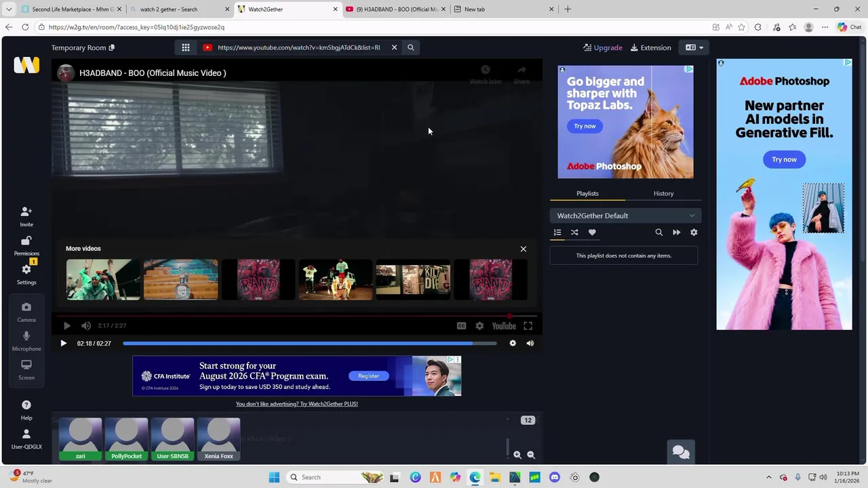Close the More videos overlay

[523, 249]
